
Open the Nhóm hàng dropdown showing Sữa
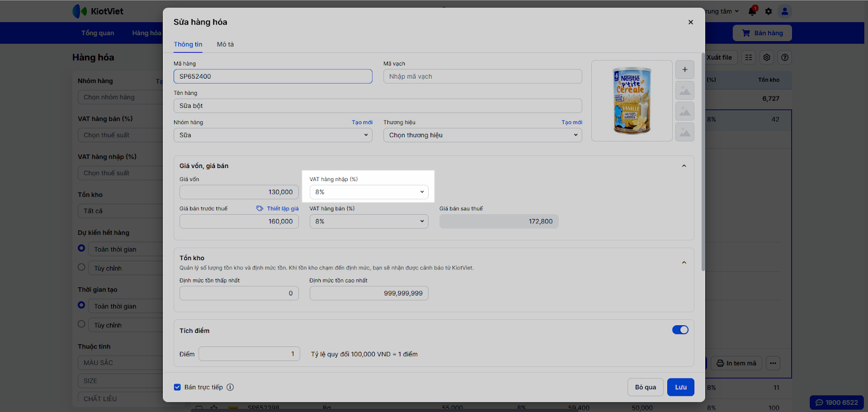[x=273, y=135]
